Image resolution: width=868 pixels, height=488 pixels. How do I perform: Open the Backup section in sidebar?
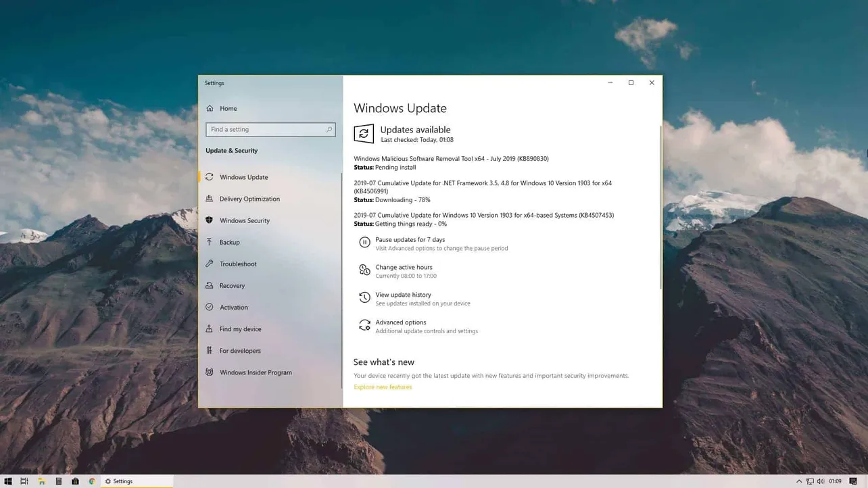[229, 242]
